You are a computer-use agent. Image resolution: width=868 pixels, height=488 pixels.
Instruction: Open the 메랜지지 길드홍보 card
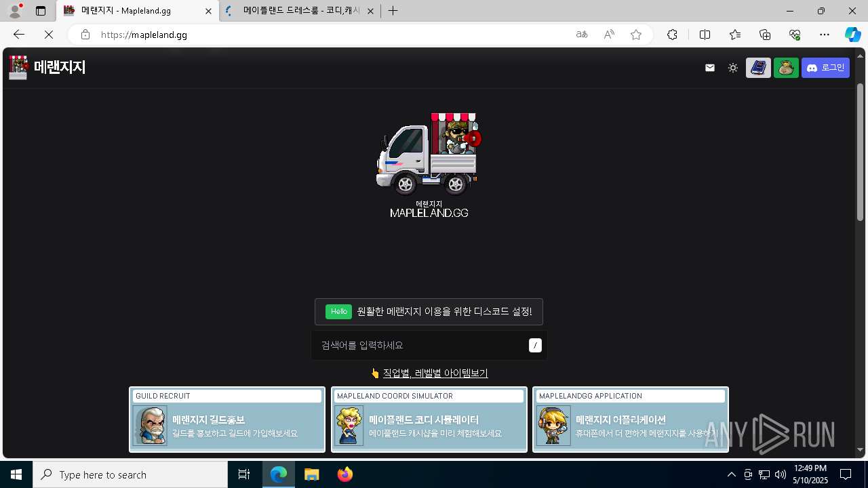point(227,420)
